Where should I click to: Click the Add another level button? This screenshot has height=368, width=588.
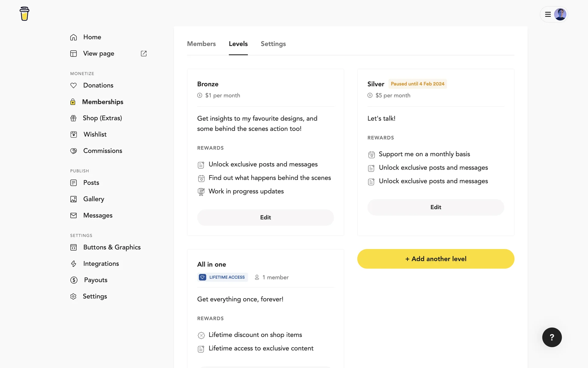[435, 259]
